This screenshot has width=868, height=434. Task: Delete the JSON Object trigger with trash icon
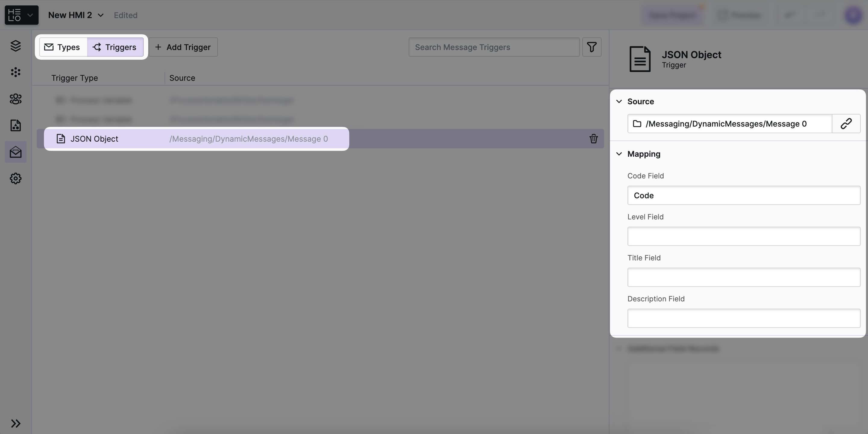pos(593,139)
